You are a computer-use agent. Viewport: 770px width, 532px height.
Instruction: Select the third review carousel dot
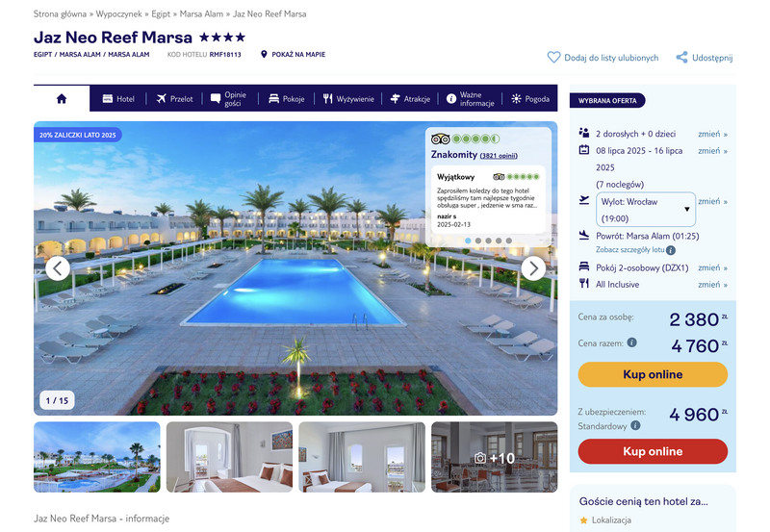tap(488, 241)
